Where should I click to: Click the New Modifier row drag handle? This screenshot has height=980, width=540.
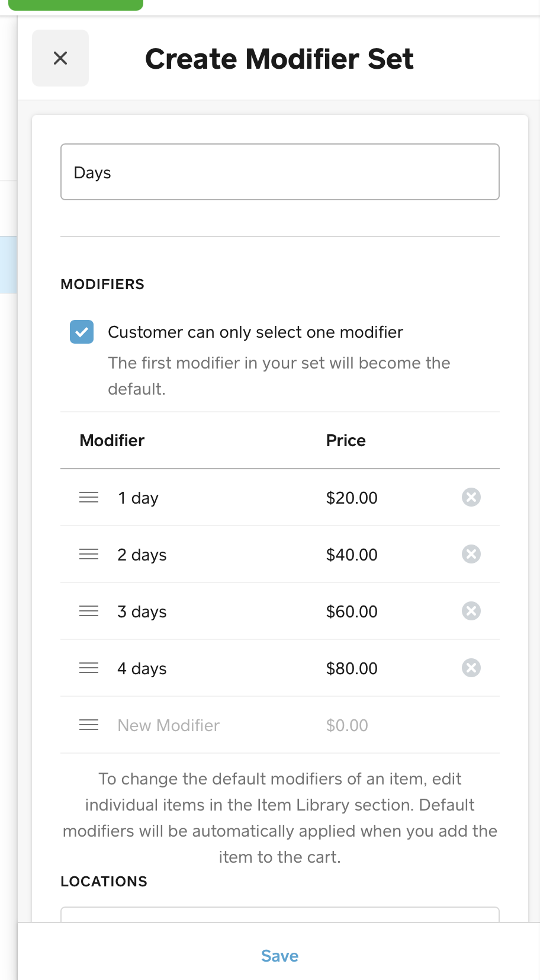[x=89, y=725]
